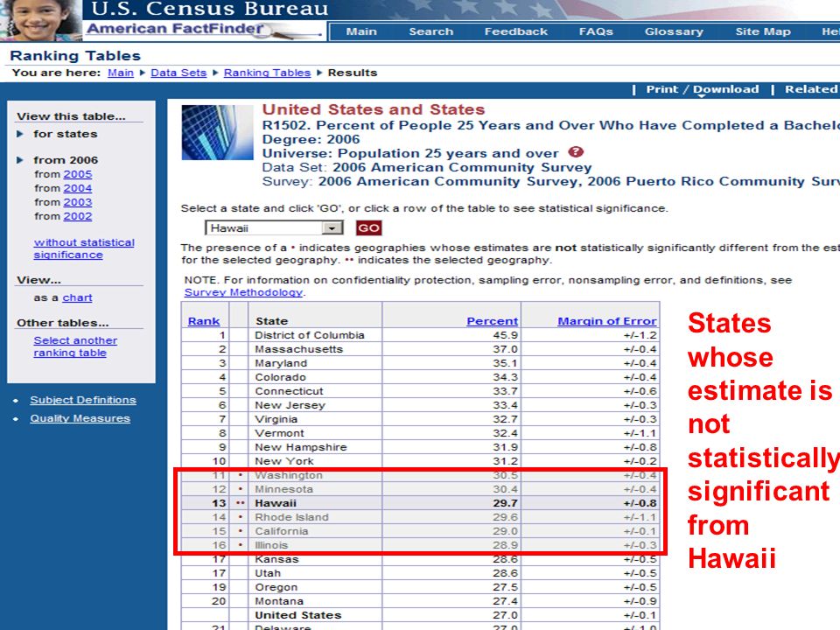
Task: Click 'Select another ranking table' link
Action: point(75,346)
